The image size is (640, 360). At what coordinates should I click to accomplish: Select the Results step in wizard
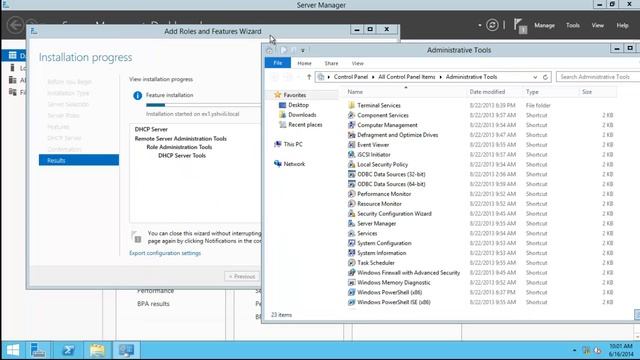[x=79, y=160]
